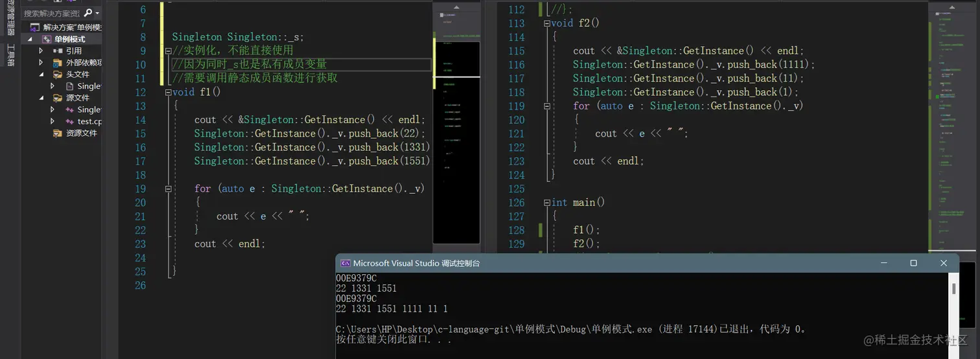
Task: Click the 单例模式 project icon
Action: point(46,40)
